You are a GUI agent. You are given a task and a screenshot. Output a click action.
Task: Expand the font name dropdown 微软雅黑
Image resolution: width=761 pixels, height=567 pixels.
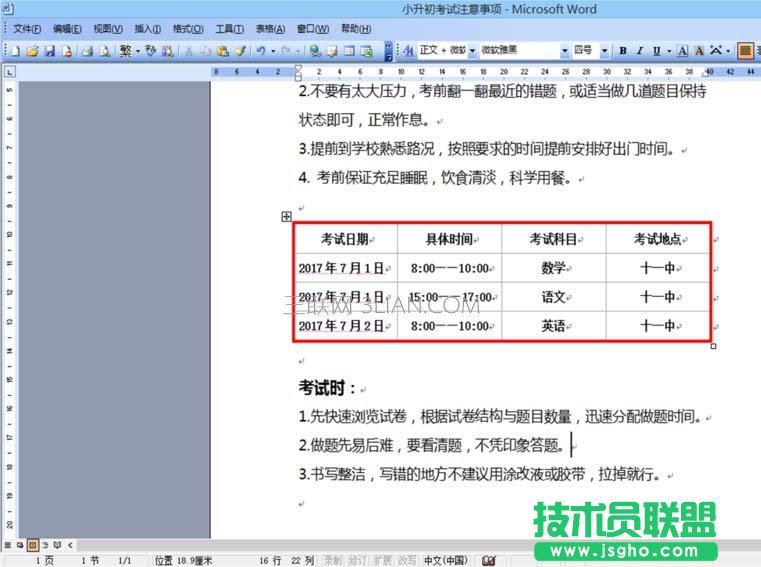(564, 50)
